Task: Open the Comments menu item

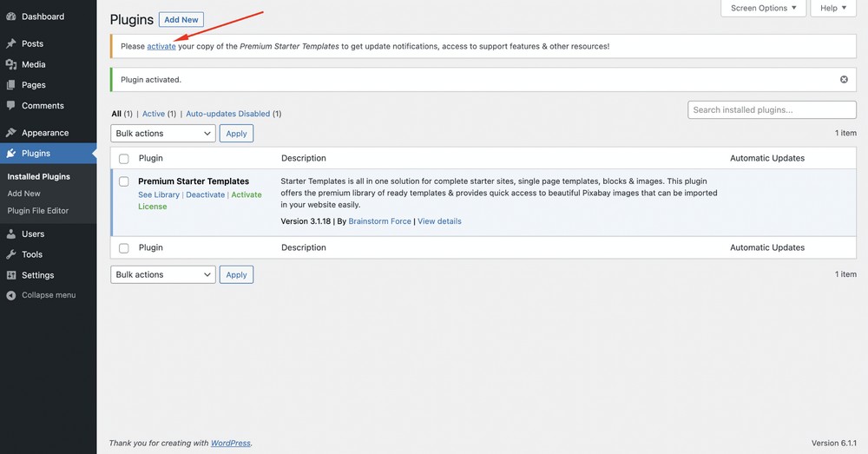Action: click(43, 105)
